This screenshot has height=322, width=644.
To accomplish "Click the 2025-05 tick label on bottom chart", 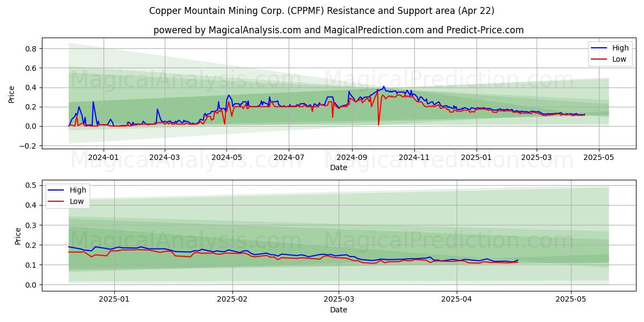I will pos(571,299).
